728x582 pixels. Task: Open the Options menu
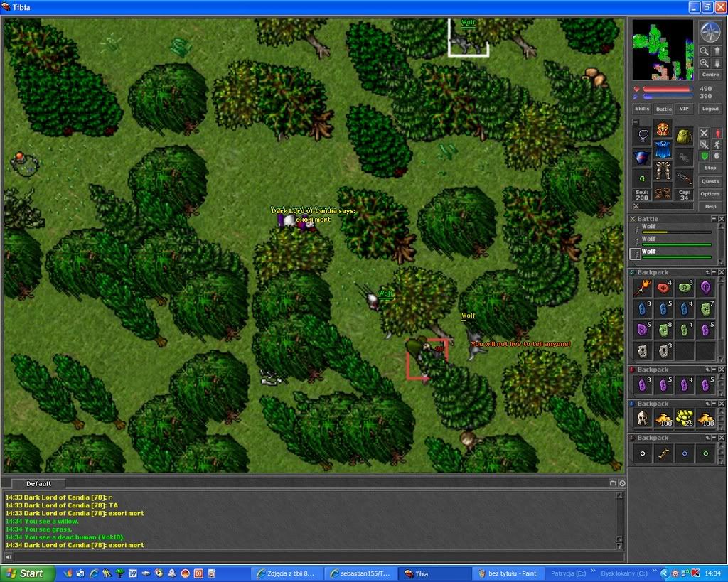coord(710,194)
